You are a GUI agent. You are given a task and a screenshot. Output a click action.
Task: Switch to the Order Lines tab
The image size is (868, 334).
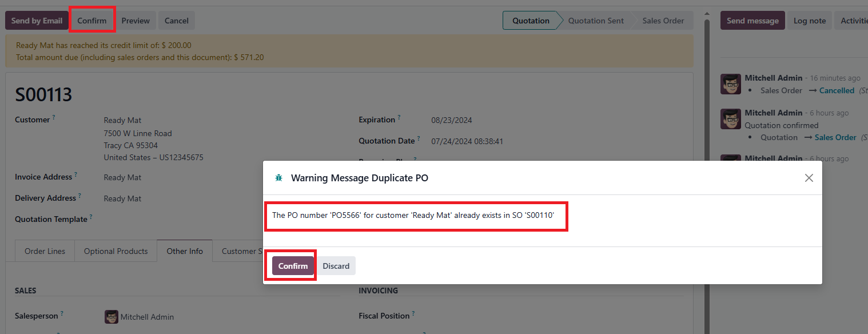pos(45,251)
